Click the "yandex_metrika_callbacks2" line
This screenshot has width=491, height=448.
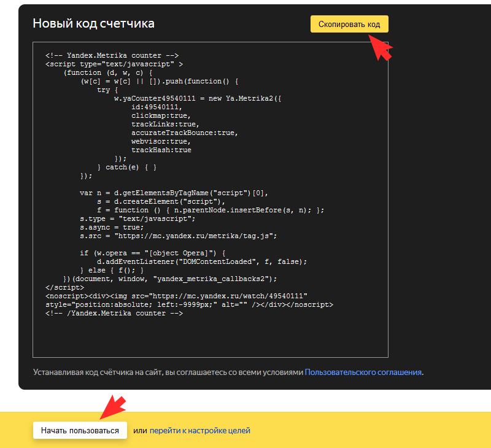170,279
